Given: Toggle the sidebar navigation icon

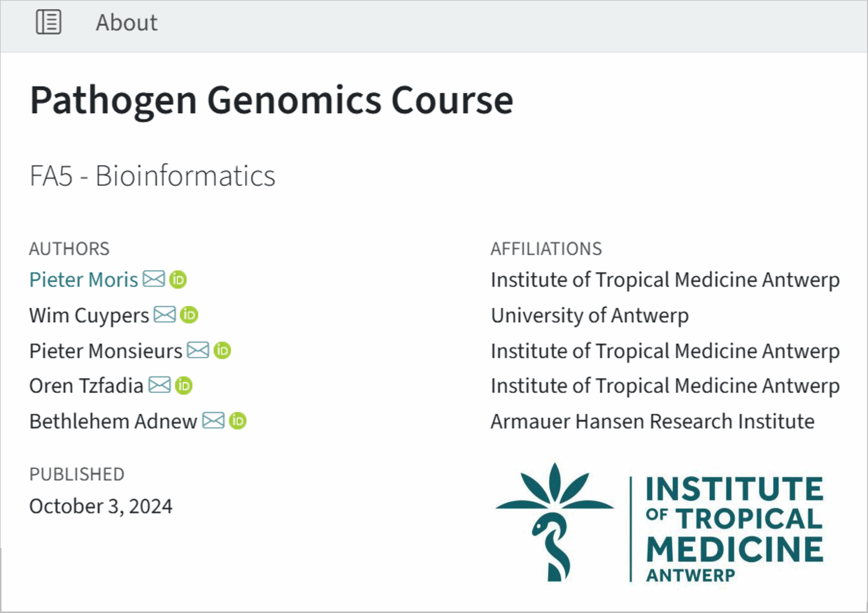Looking at the screenshot, I should [x=48, y=22].
